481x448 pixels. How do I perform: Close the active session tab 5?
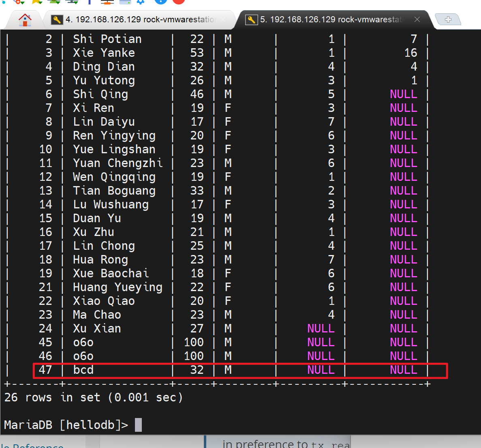(x=417, y=19)
